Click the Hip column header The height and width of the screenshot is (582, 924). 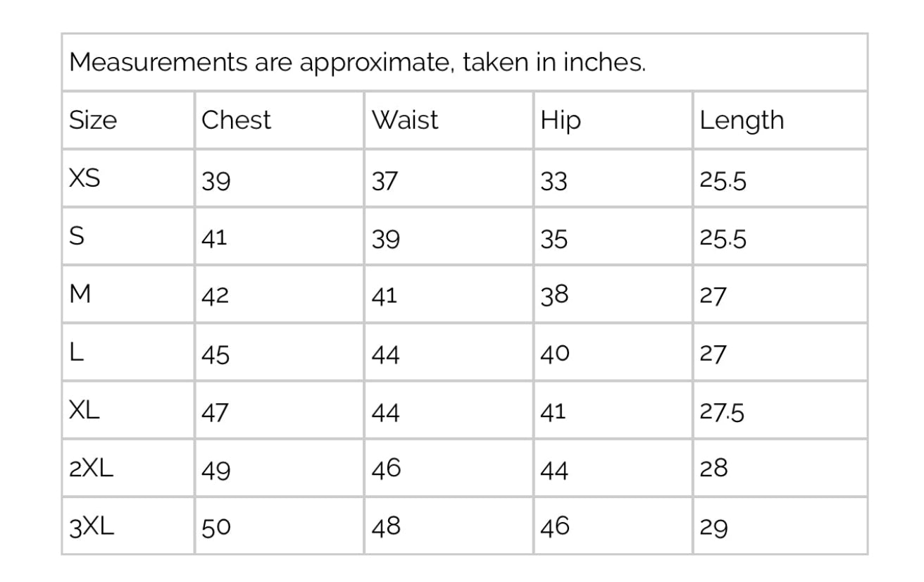point(561,121)
